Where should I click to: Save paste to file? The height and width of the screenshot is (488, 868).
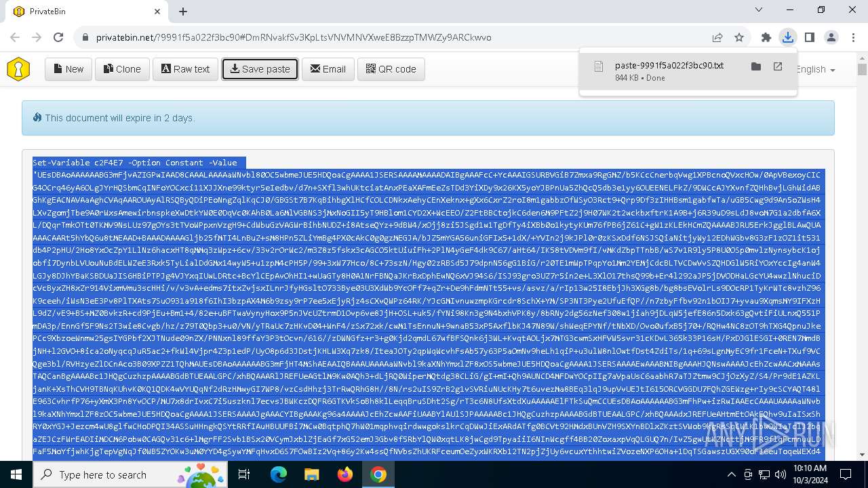260,69
